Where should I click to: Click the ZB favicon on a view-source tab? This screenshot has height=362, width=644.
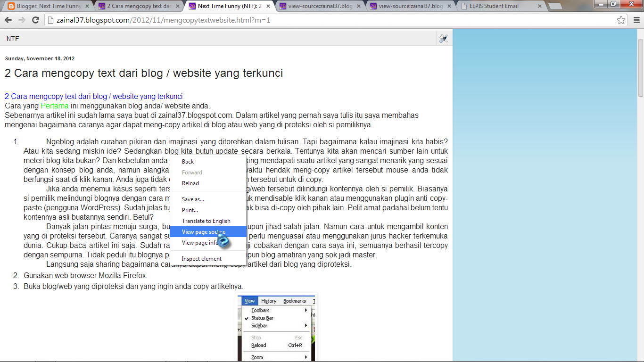point(283,7)
